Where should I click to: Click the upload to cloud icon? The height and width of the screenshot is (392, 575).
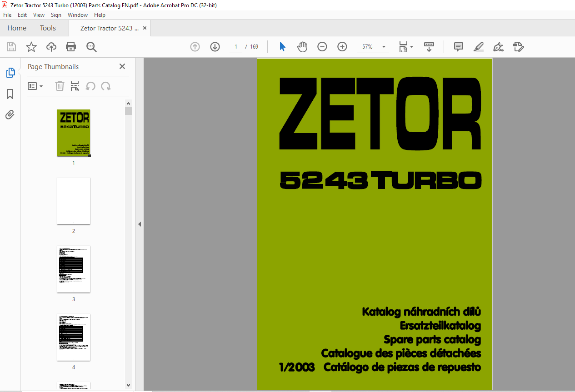click(51, 47)
